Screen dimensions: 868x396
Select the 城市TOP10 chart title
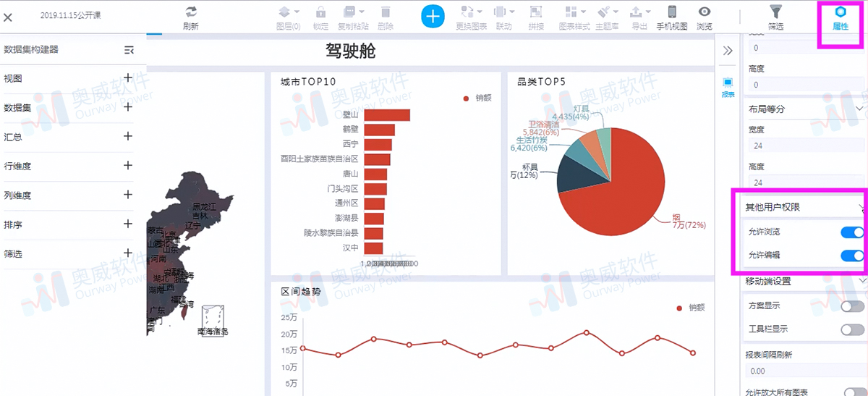[x=308, y=81]
